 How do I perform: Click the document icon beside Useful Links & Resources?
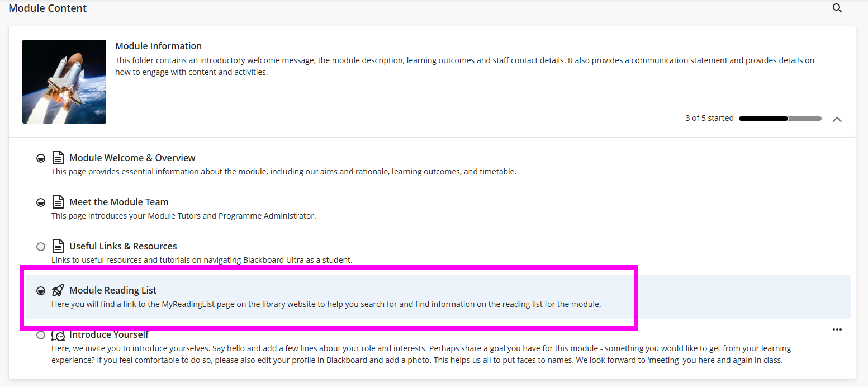click(x=58, y=246)
